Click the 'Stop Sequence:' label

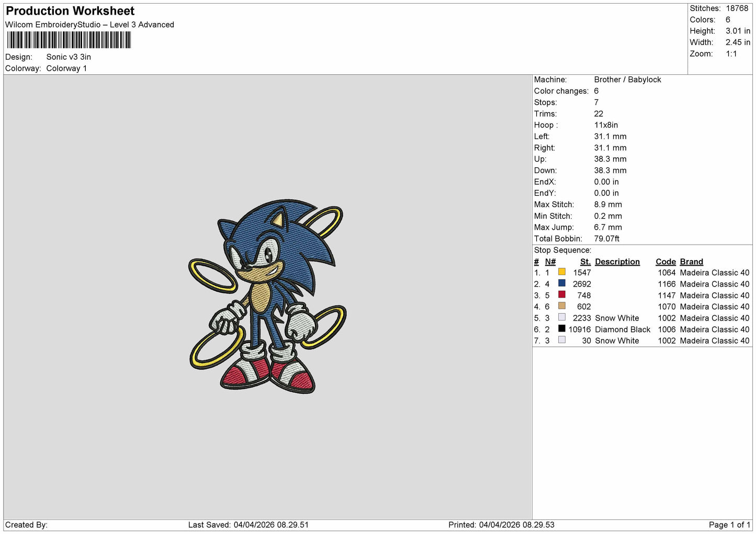pos(562,250)
